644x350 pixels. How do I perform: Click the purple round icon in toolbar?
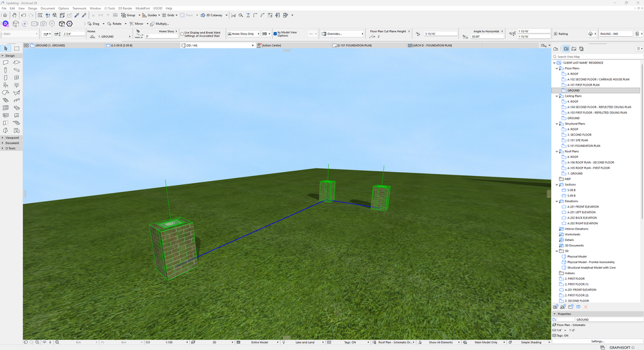click(x=5, y=24)
